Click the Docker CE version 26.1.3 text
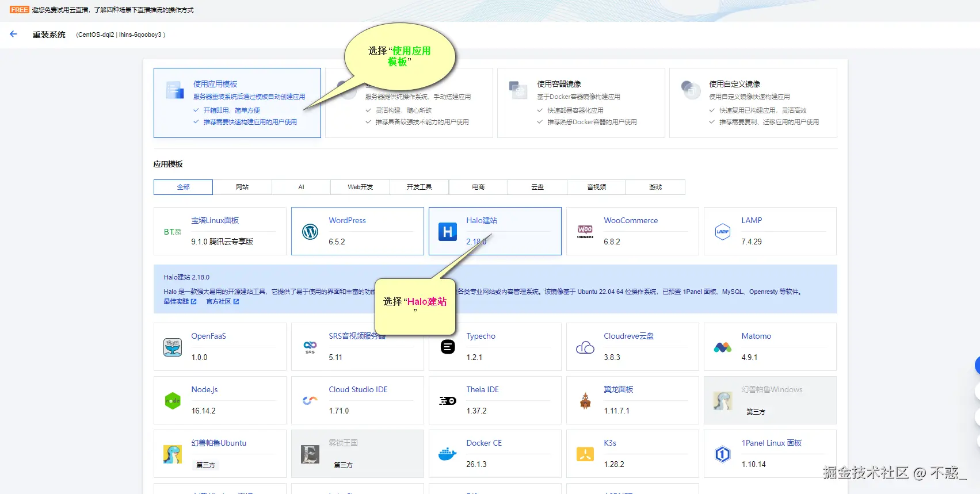This screenshot has height=494, width=980. [476, 464]
